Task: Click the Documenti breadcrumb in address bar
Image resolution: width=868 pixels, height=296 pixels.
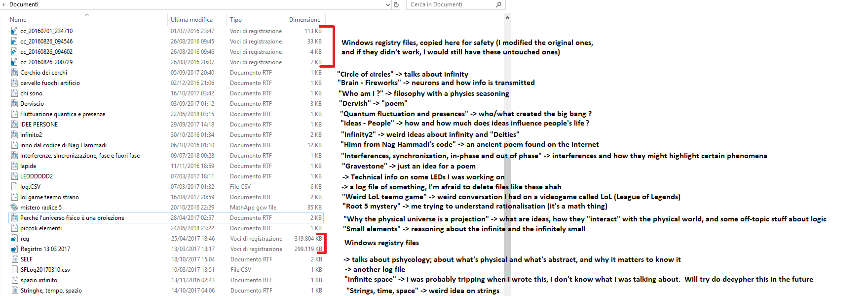Action: pyautogui.click(x=24, y=4)
